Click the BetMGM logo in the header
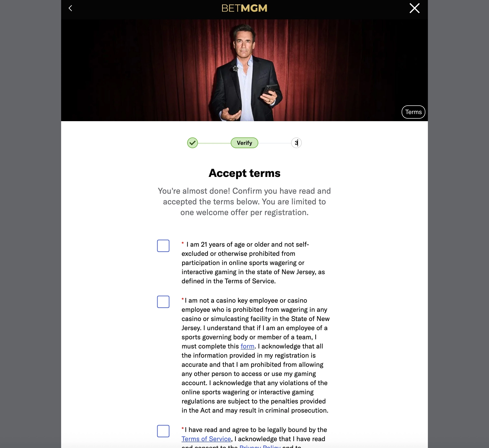The image size is (489, 448). [x=244, y=8]
